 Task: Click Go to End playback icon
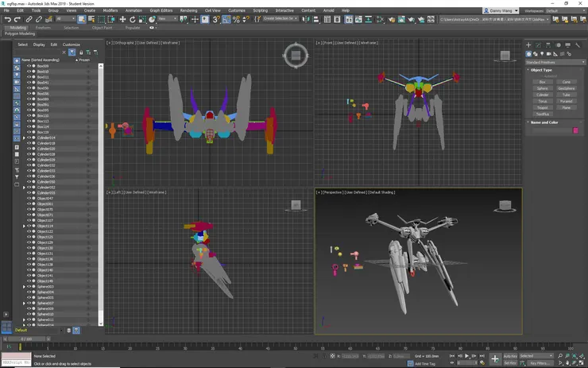tap(483, 355)
